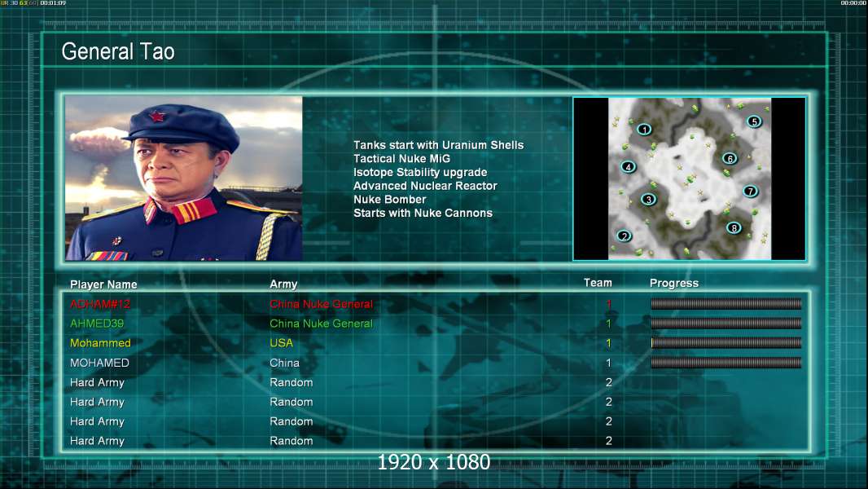868x489 pixels.
Task: Click the 'Tactical Nuke MiG' line
Action: [402, 158]
